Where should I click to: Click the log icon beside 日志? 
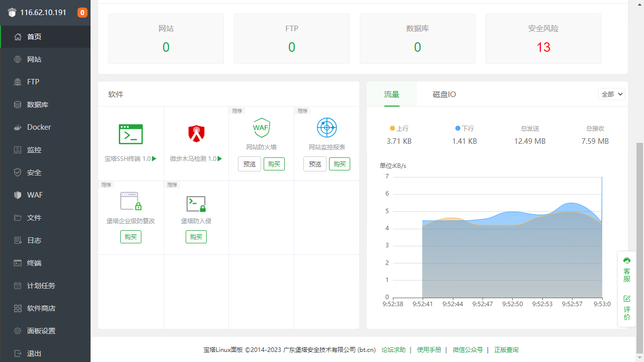click(18, 240)
